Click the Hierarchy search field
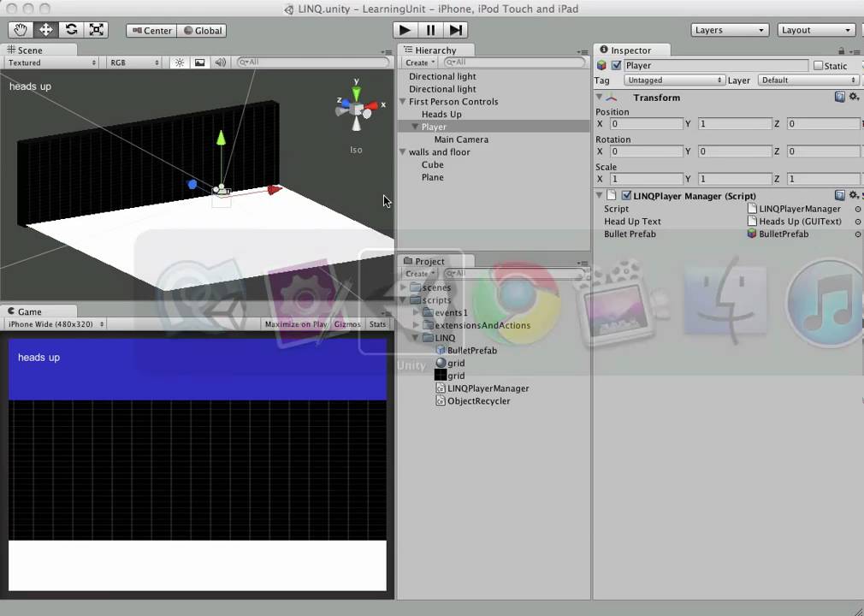Viewport: 864px width, 616px height. point(514,62)
